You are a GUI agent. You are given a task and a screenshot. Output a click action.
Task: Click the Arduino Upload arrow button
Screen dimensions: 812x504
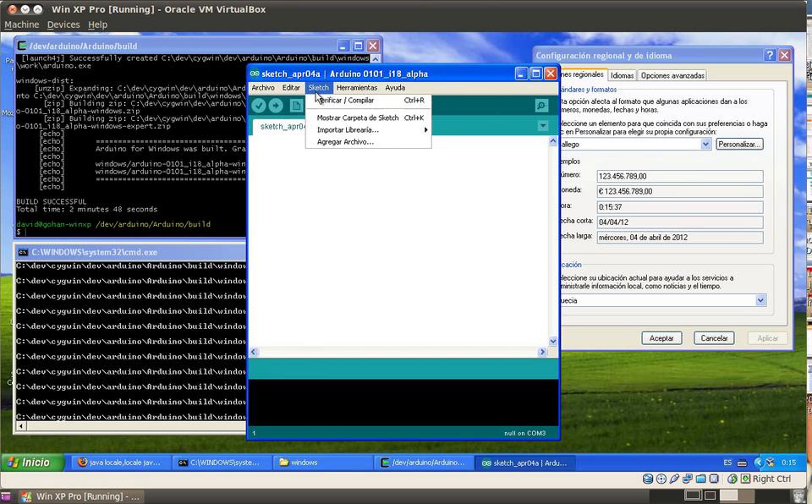coord(276,106)
